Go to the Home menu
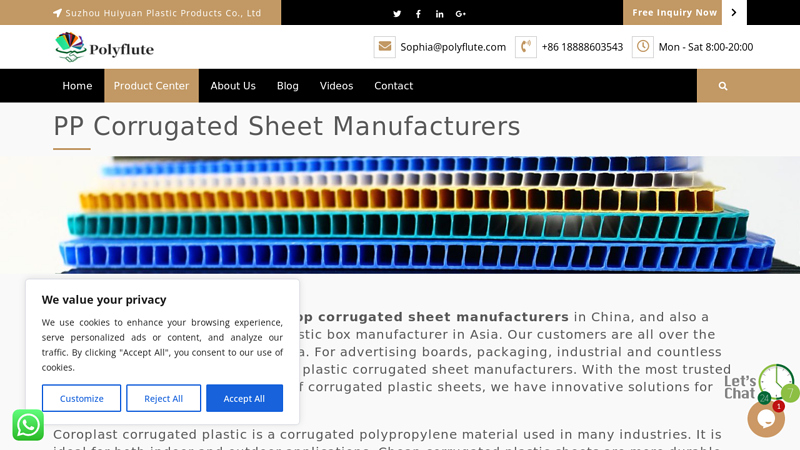This screenshot has height=450, width=800. pos(77,86)
